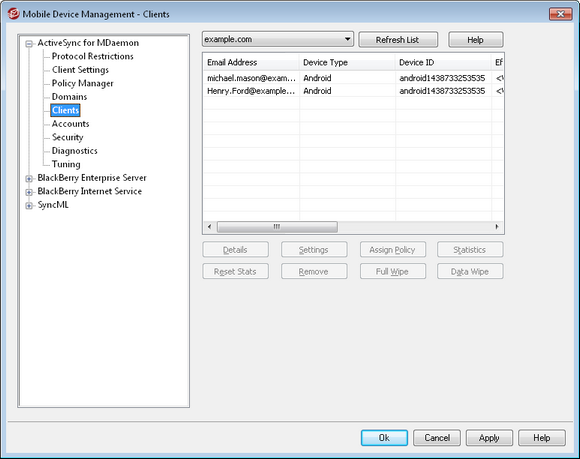The height and width of the screenshot is (459, 580).
Task: Click Android device type in michael.mason row
Action: click(317, 78)
